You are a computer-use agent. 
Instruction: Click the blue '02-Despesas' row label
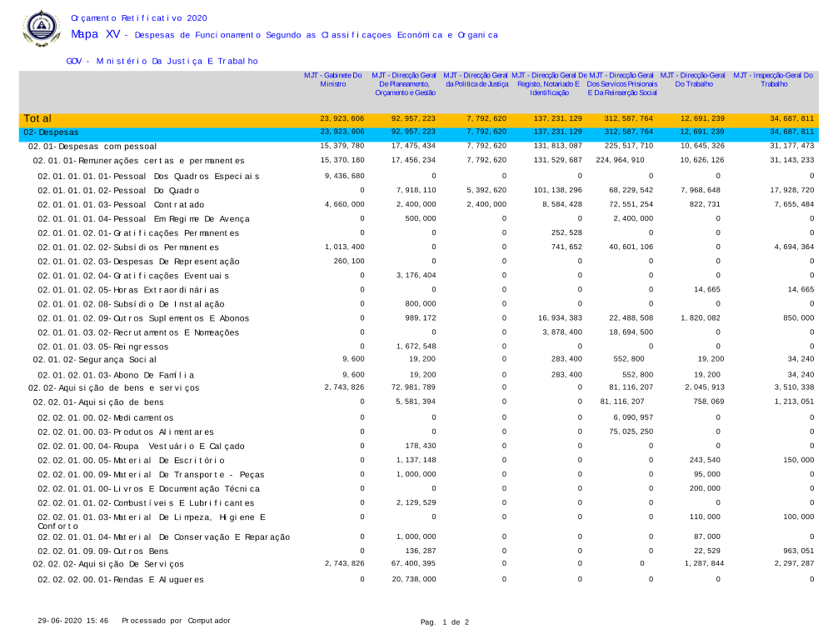pyautogui.click(x=51, y=132)
